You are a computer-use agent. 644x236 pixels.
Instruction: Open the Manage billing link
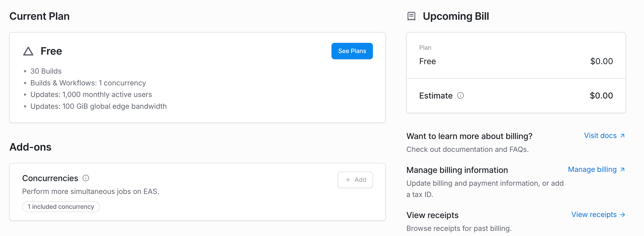tap(593, 169)
